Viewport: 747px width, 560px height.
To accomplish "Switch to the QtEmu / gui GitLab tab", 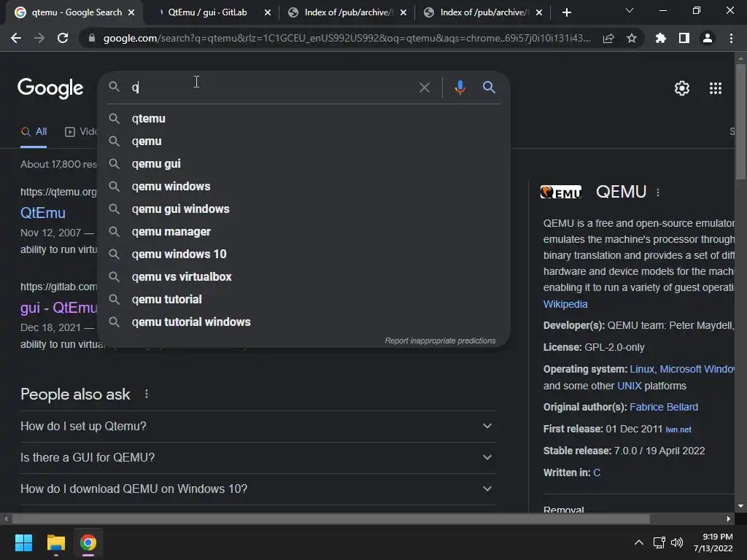I will click(x=207, y=12).
